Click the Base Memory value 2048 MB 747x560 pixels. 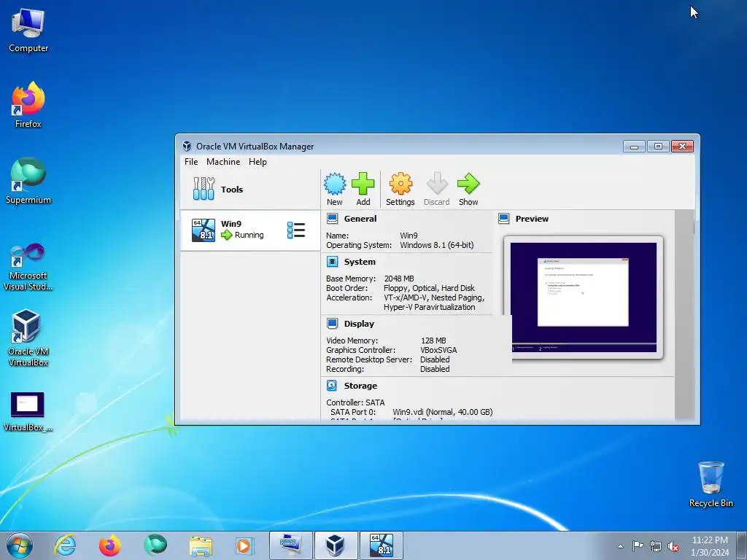coord(399,279)
